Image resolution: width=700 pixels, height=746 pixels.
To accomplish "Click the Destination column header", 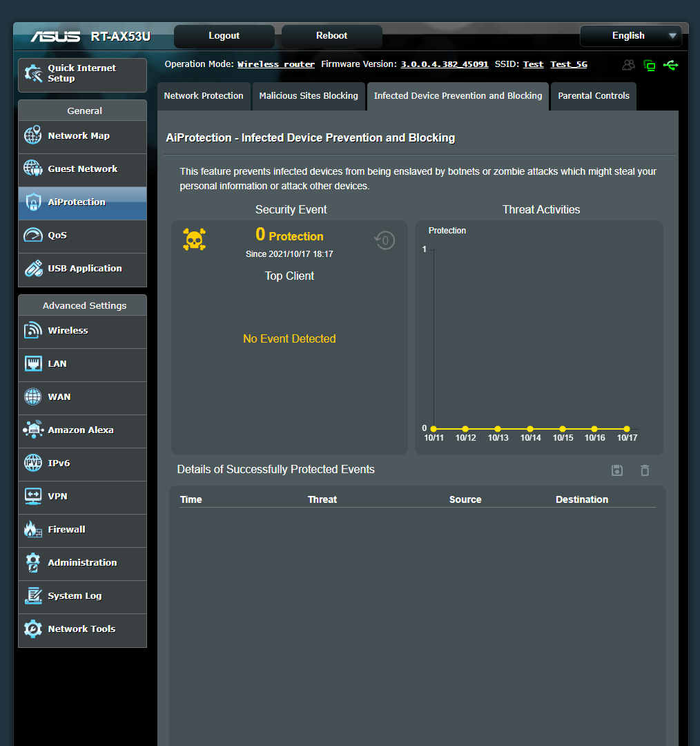I will 581,499.
